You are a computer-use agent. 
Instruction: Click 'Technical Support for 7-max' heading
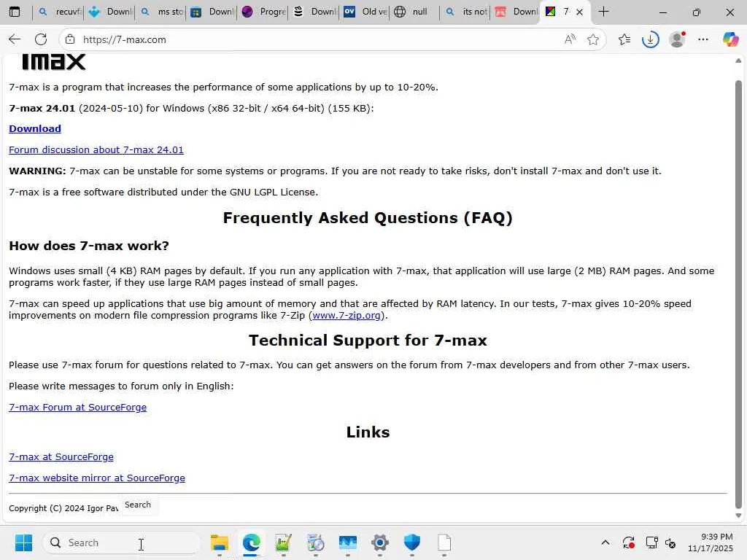368,340
